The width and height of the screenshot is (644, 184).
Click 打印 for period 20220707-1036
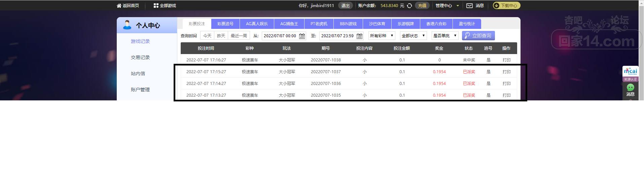click(x=507, y=84)
